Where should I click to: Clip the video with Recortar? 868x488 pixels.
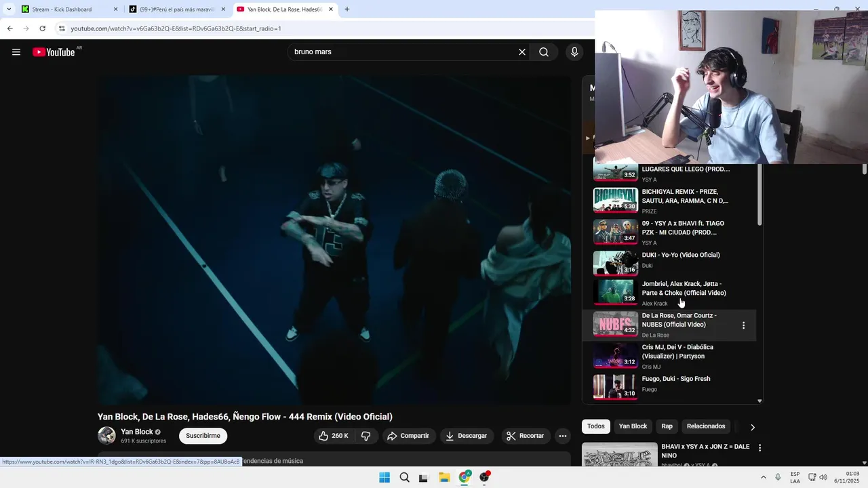pyautogui.click(x=526, y=436)
